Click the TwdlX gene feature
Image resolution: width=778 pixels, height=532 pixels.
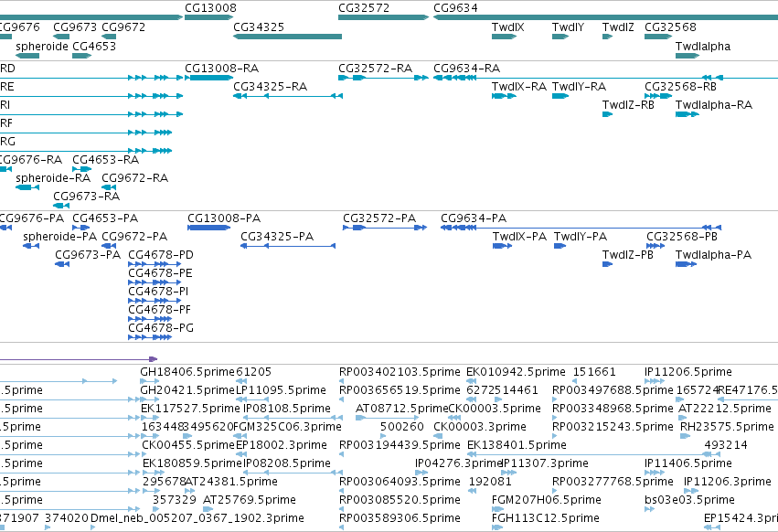click(504, 37)
